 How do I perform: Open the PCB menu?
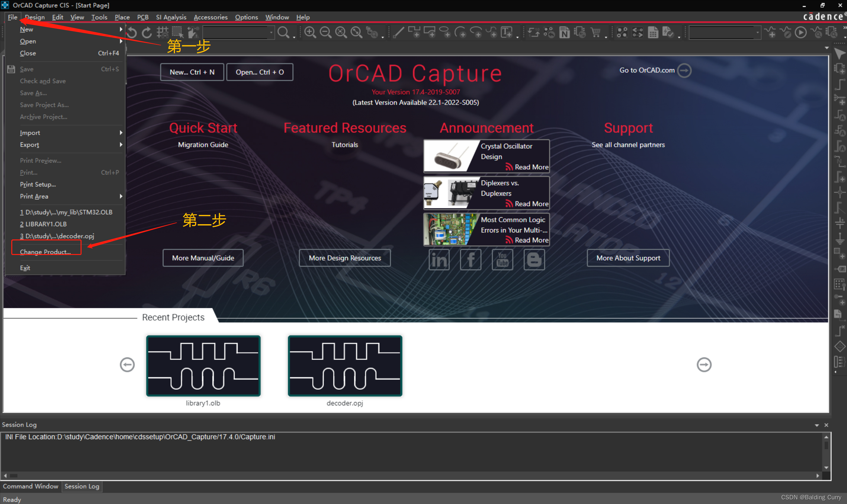(143, 17)
